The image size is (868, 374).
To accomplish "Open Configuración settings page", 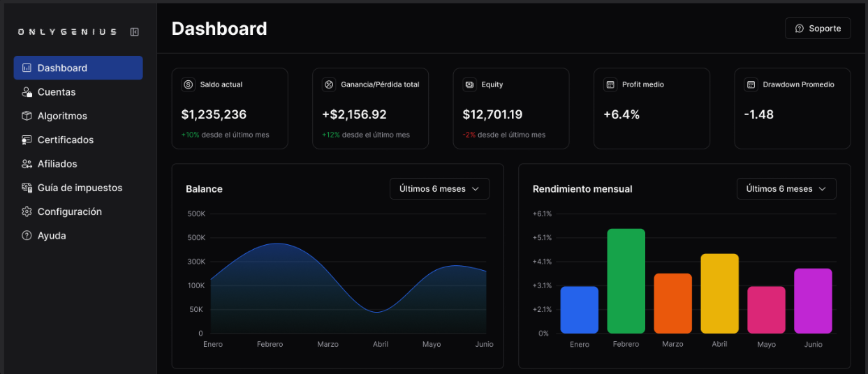I will coord(78,211).
